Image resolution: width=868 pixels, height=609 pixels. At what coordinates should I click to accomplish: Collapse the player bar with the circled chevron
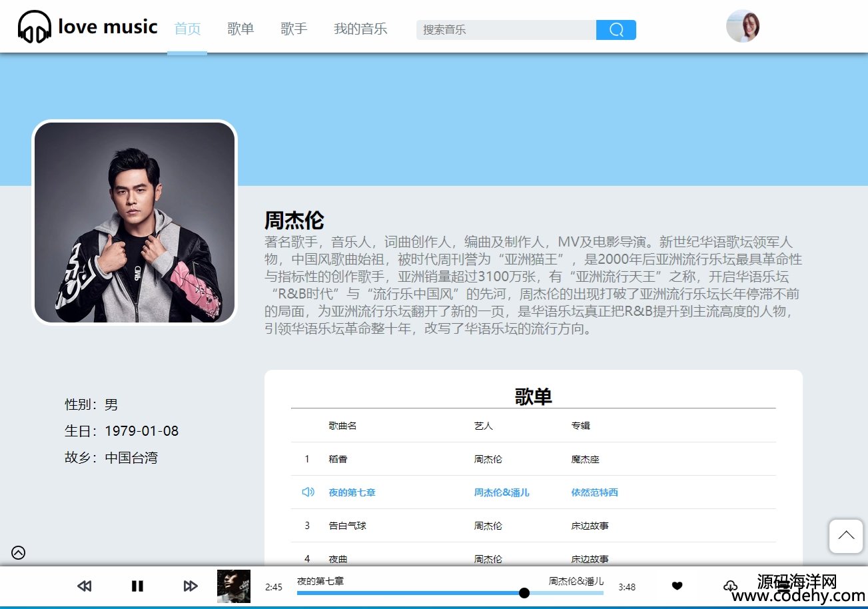[19, 552]
